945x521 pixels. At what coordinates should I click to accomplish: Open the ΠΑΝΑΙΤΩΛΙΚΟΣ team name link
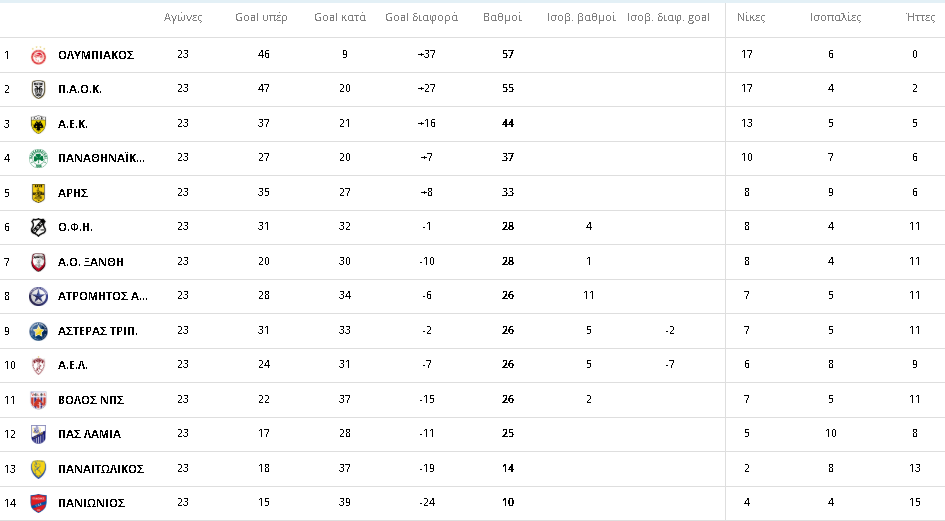[101, 469]
